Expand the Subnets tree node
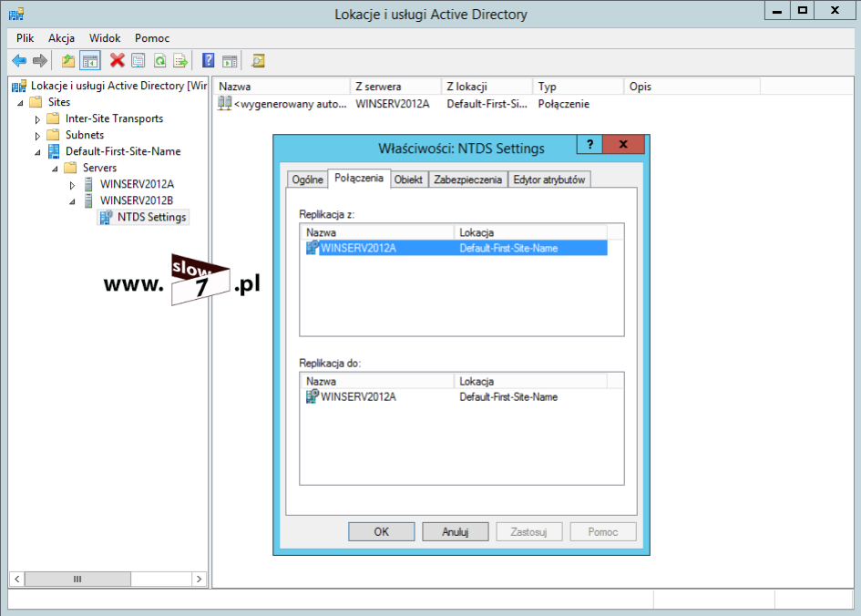Viewport: 861px width, 616px height. click(37, 136)
